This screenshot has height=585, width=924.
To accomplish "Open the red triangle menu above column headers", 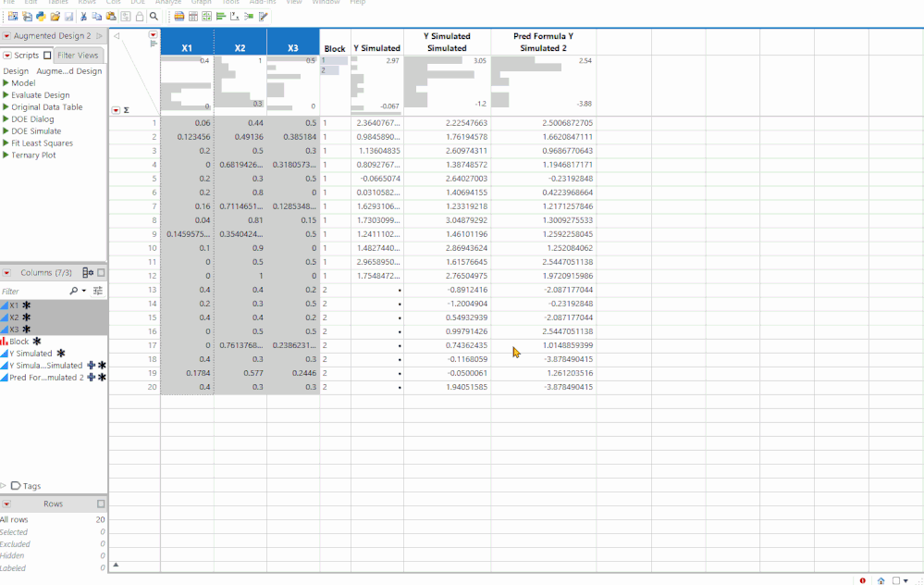I will tap(154, 35).
